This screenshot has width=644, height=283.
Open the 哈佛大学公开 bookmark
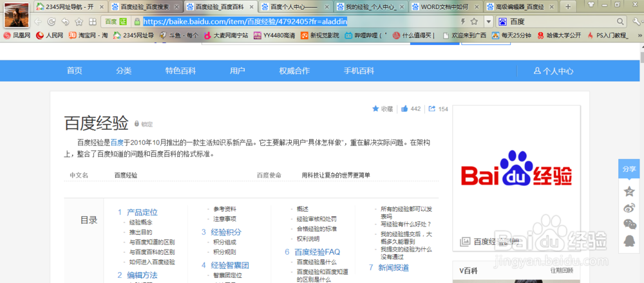[x=560, y=35]
